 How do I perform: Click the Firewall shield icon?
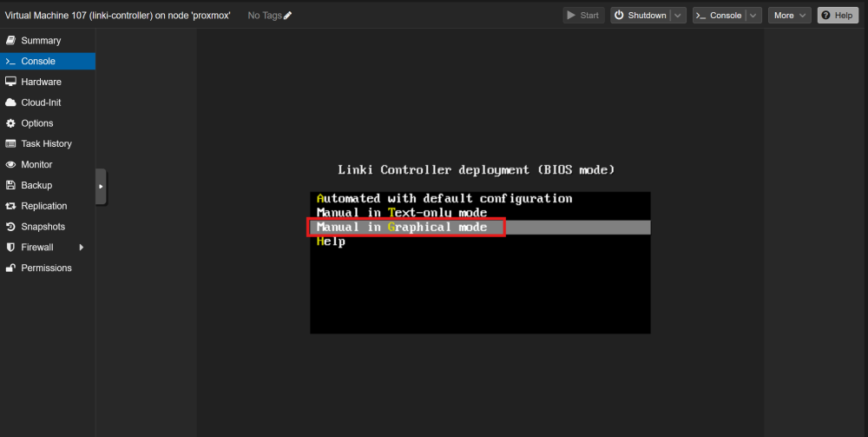[x=10, y=247]
